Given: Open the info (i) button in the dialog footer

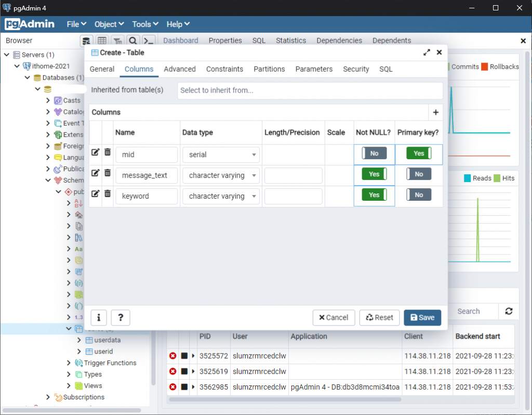Looking at the screenshot, I should pos(99,318).
